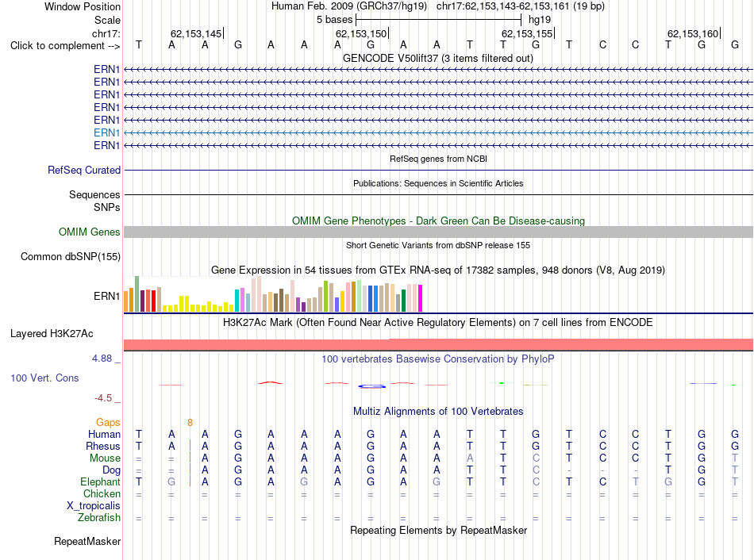The width and height of the screenshot is (754, 560).
Task: Click the blue conservation mark in PhyloP track
Action: [x=371, y=386]
